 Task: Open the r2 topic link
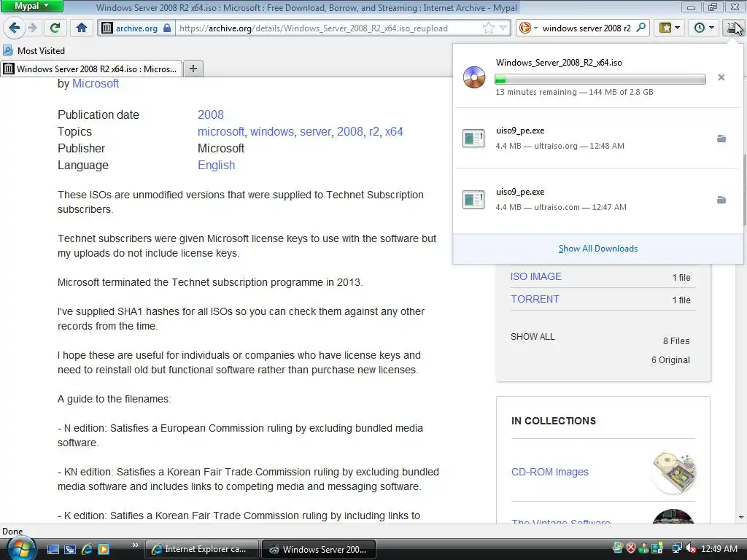pos(374,131)
